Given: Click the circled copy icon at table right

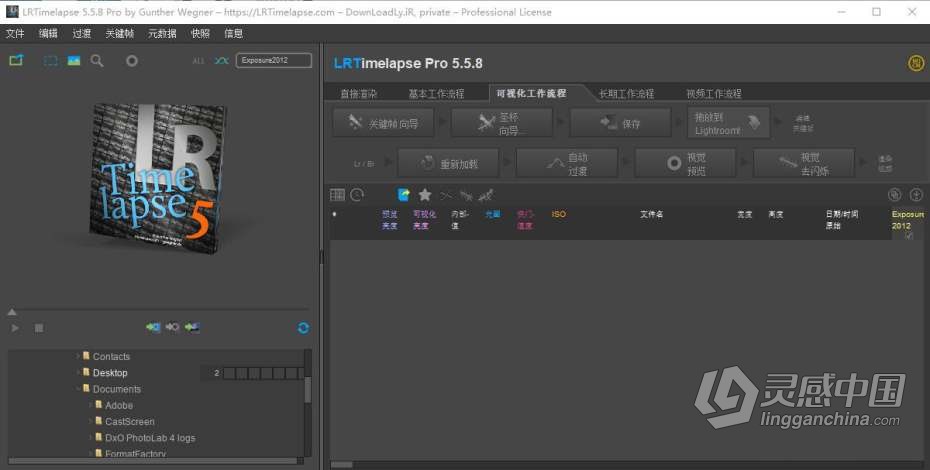Looking at the screenshot, I should [894, 195].
